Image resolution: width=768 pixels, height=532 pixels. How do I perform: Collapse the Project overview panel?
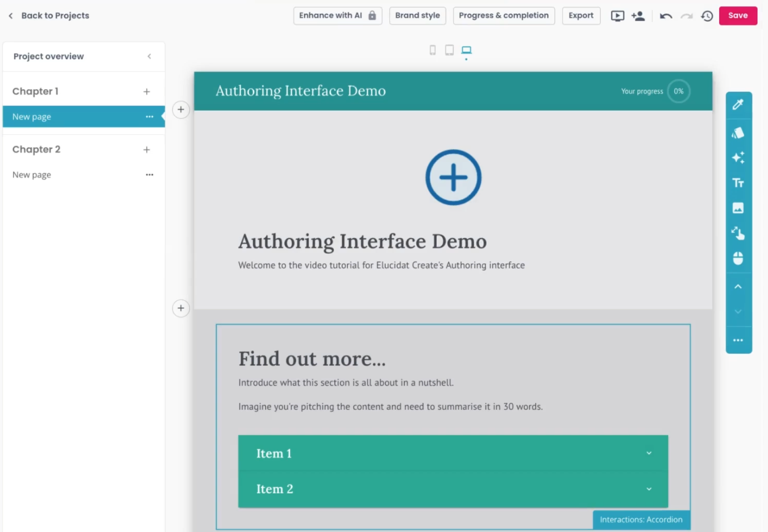pos(149,56)
